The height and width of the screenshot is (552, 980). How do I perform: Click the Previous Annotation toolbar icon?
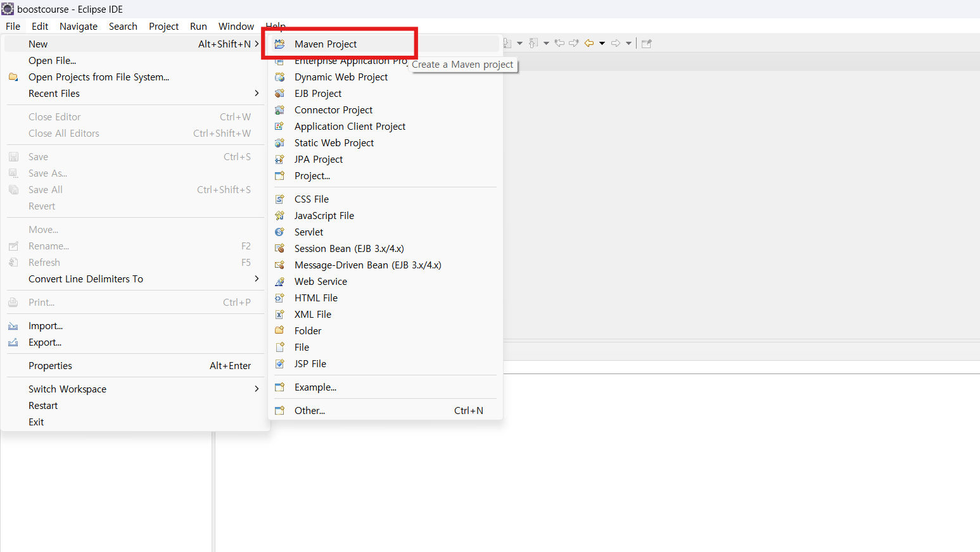coord(534,43)
